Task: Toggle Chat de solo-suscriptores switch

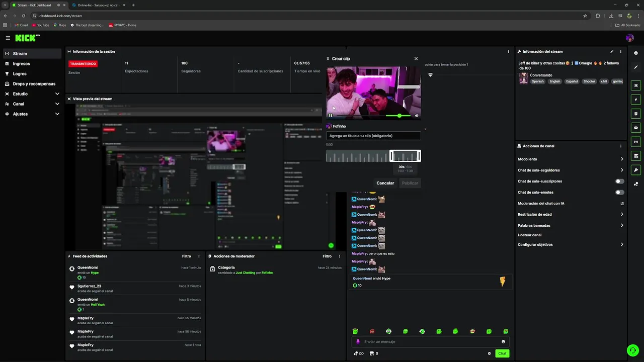Action: point(619,182)
